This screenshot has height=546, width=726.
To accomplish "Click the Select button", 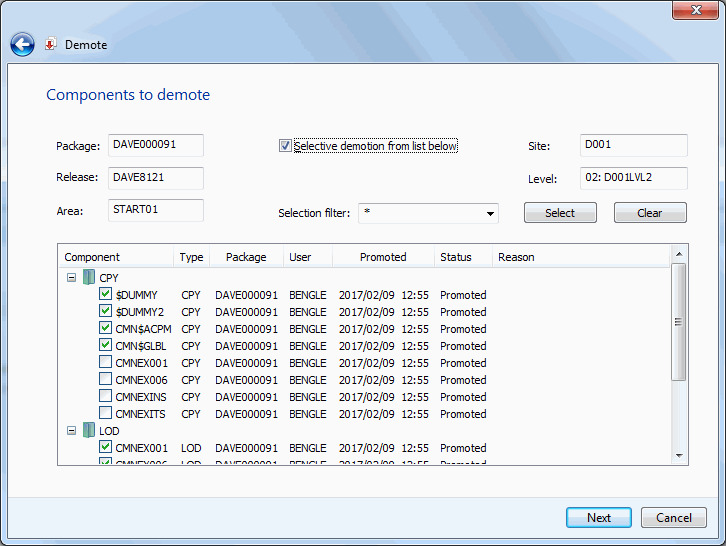I will [560, 213].
